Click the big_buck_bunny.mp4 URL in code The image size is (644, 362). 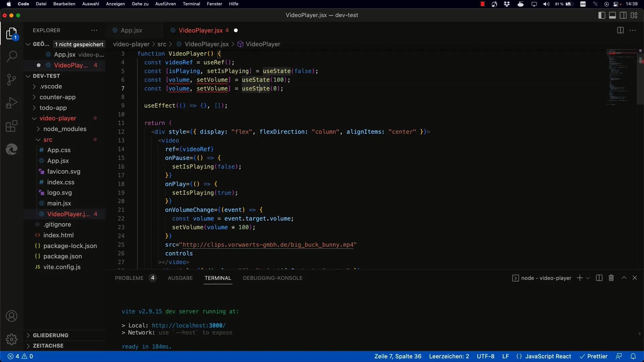click(x=268, y=245)
